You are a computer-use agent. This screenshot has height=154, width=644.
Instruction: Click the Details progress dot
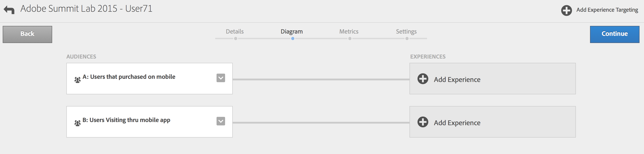pos(235,38)
